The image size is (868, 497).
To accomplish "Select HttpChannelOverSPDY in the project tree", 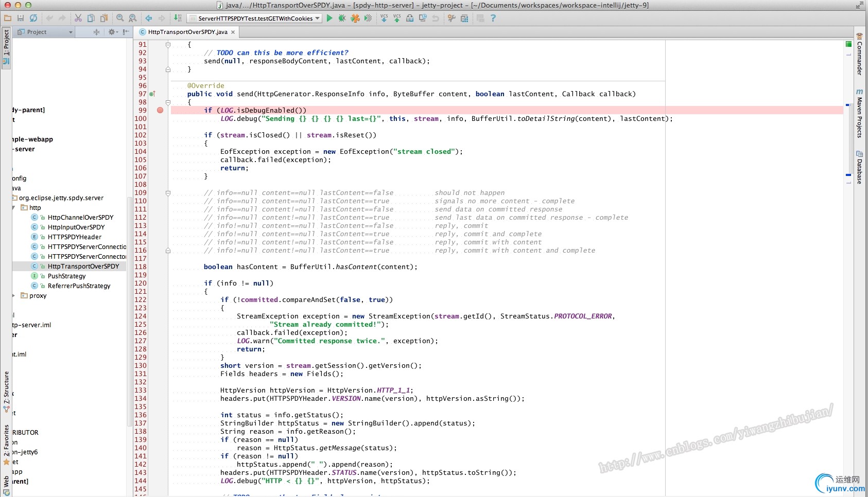I will click(80, 218).
